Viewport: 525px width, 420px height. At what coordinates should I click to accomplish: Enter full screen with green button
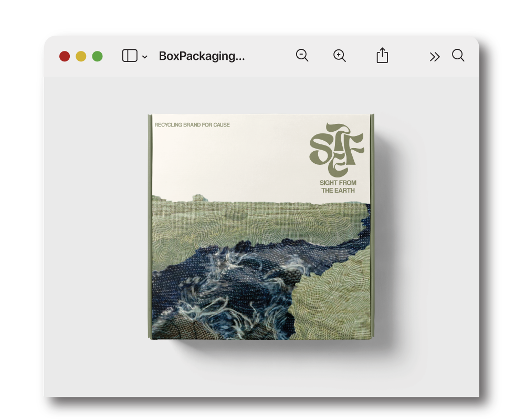[x=97, y=56]
